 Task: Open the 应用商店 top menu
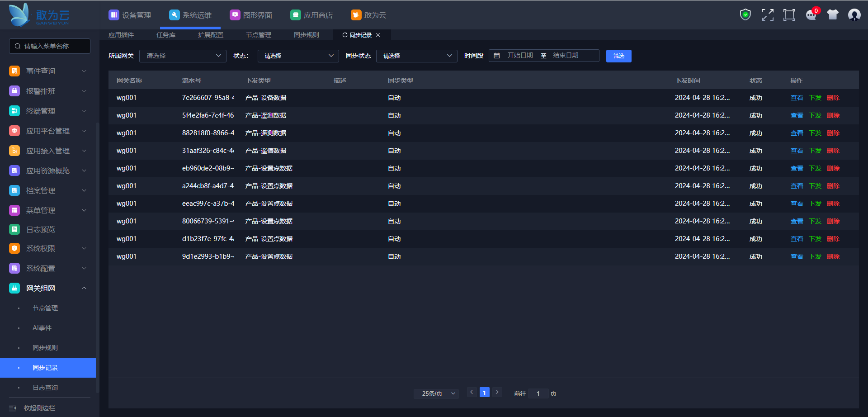coord(311,15)
